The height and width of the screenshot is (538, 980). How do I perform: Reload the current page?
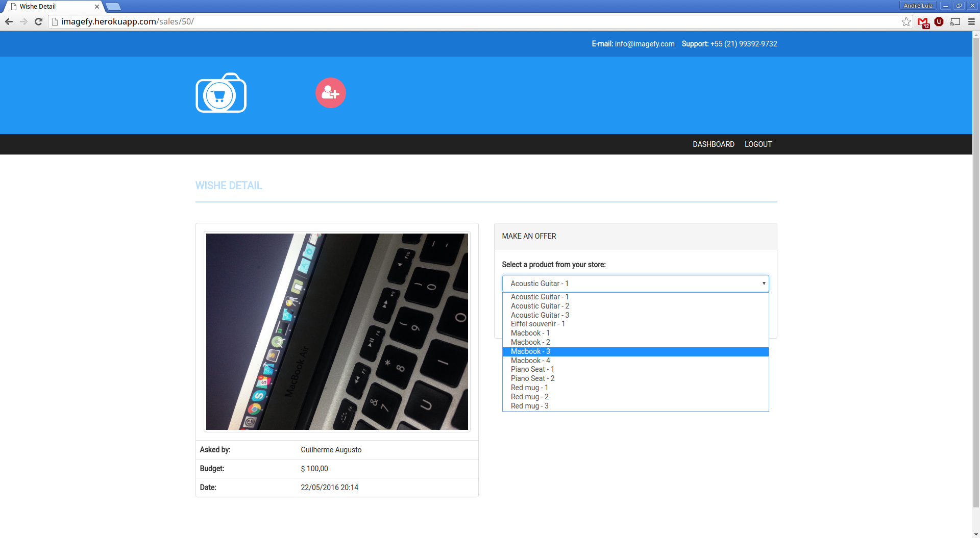[38, 21]
